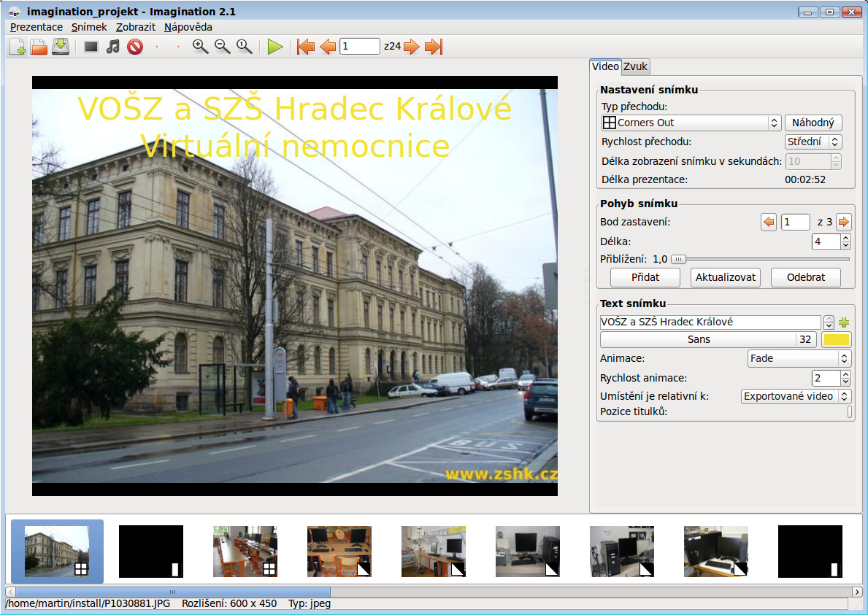Jump to the last slide arrow

pos(434,47)
